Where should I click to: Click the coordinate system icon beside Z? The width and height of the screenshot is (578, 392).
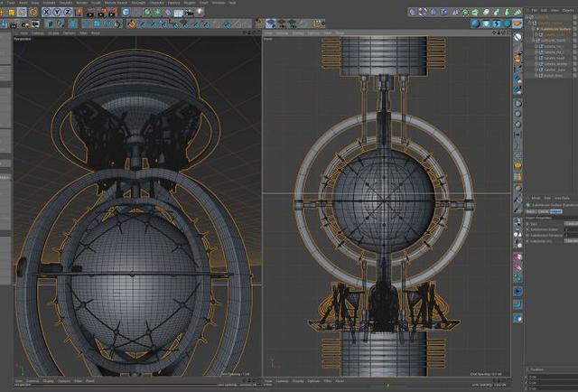(79, 13)
